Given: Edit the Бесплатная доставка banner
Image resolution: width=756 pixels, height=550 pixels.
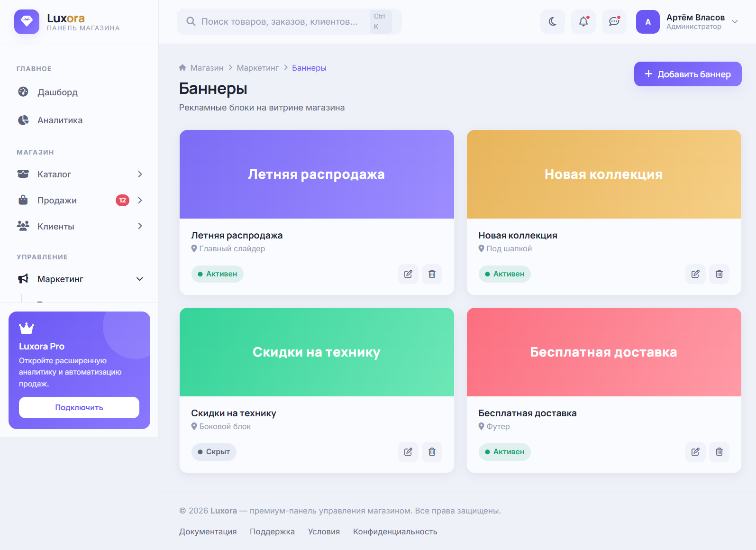Looking at the screenshot, I should point(695,452).
